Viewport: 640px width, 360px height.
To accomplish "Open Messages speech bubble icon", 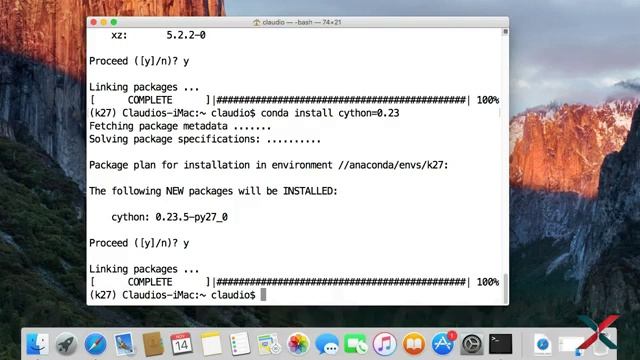I will pyautogui.click(x=327, y=344).
